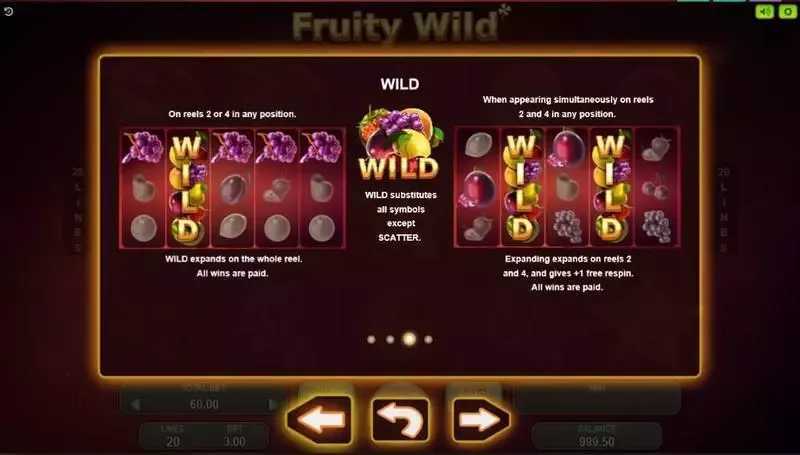The width and height of the screenshot is (800, 455).
Task: Click the Lines 20 field
Action: coord(172,436)
